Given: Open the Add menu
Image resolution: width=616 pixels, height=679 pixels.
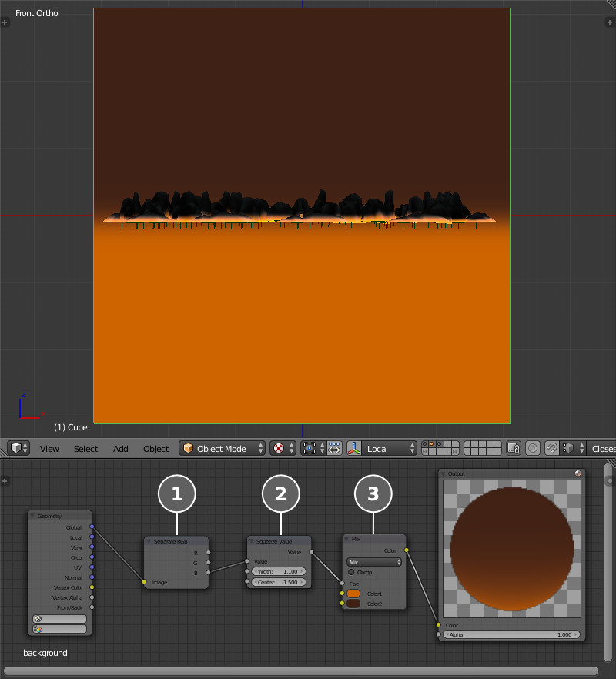Looking at the screenshot, I should click(121, 449).
